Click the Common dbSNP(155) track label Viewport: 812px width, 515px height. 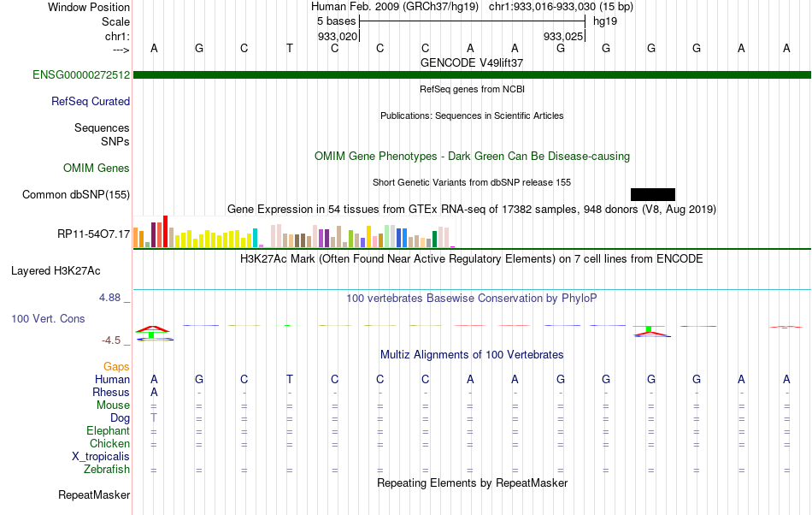[76, 194]
